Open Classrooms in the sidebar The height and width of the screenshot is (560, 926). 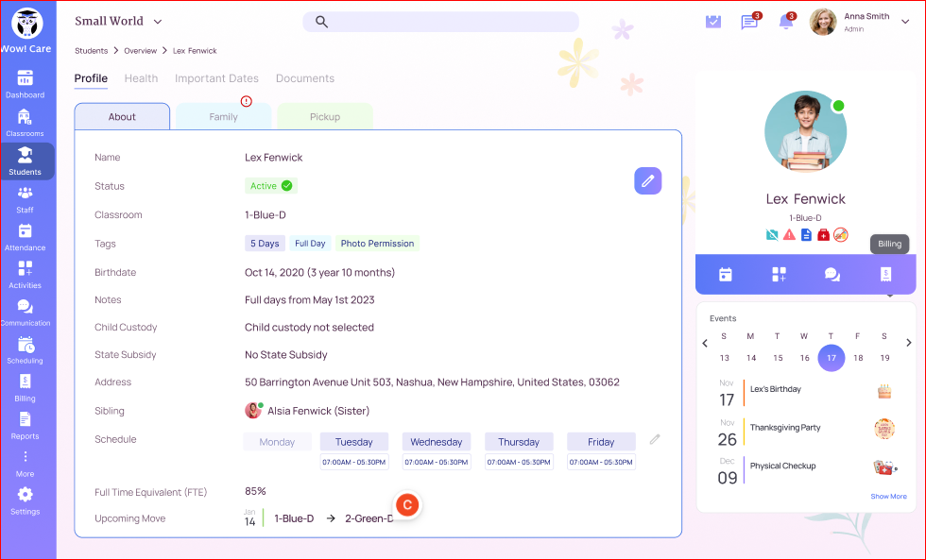26,123
